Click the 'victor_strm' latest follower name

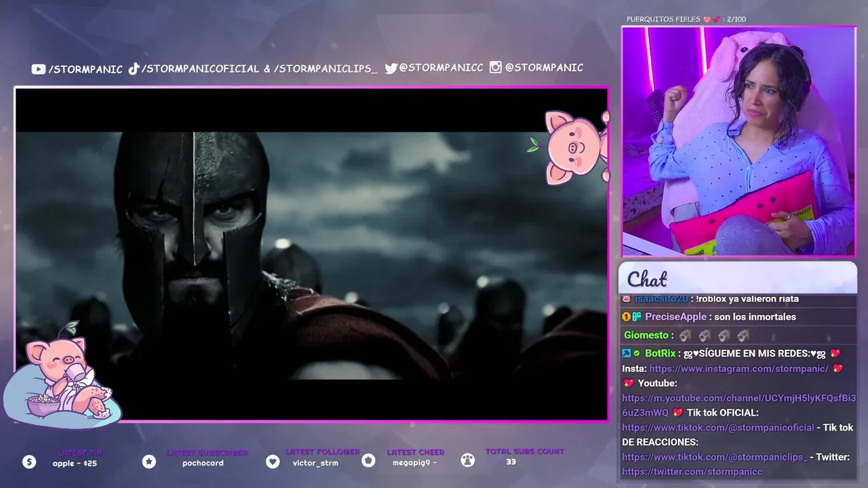pos(315,463)
